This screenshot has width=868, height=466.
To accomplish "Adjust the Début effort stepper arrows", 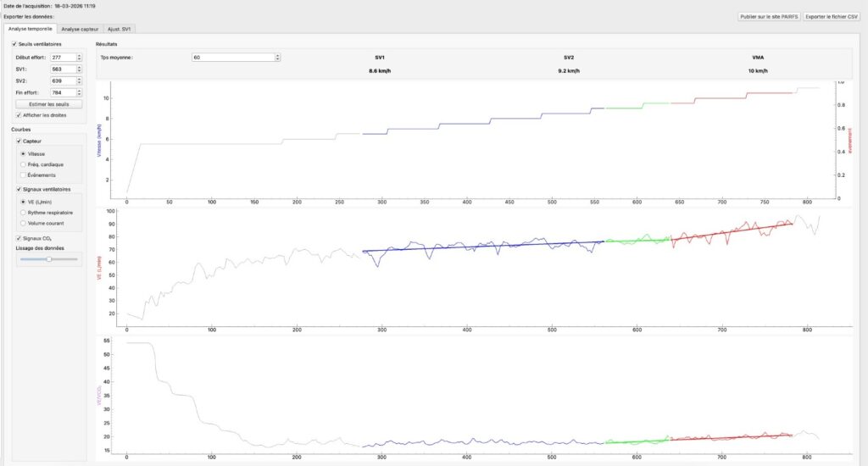I will [x=79, y=58].
